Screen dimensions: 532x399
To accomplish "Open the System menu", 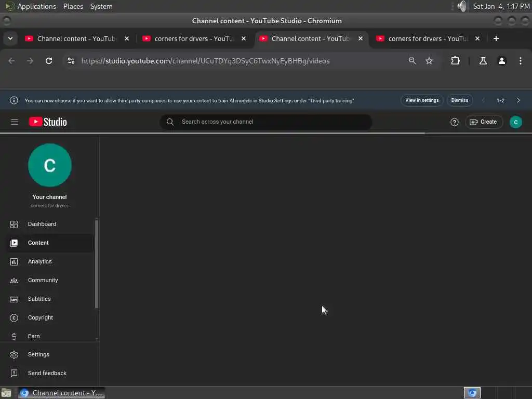I will click(101, 6).
